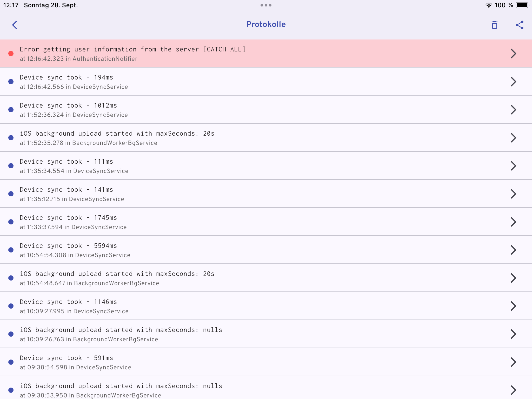The width and height of the screenshot is (532, 399).
Task: Tap the three-dot multitasking indicator at top
Action: [x=266, y=5]
